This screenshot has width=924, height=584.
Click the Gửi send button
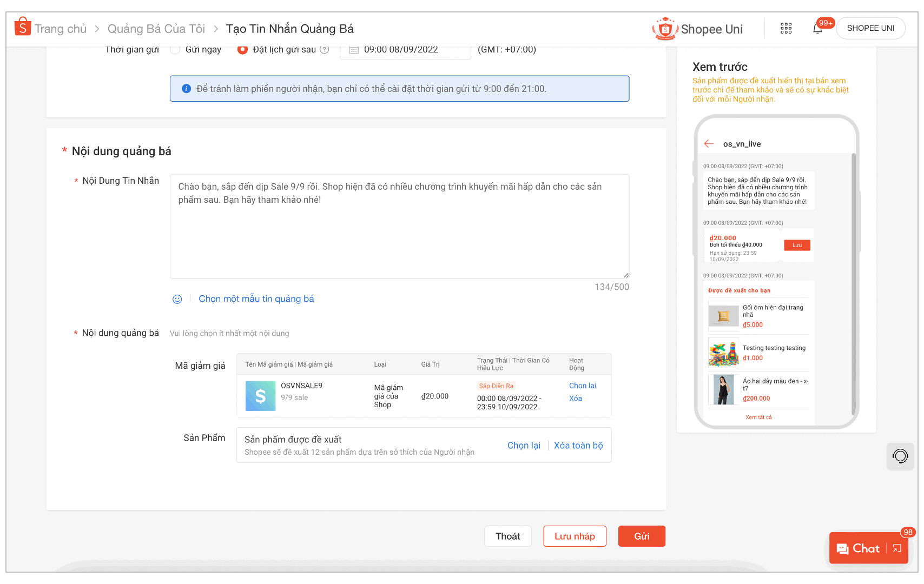point(641,536)
